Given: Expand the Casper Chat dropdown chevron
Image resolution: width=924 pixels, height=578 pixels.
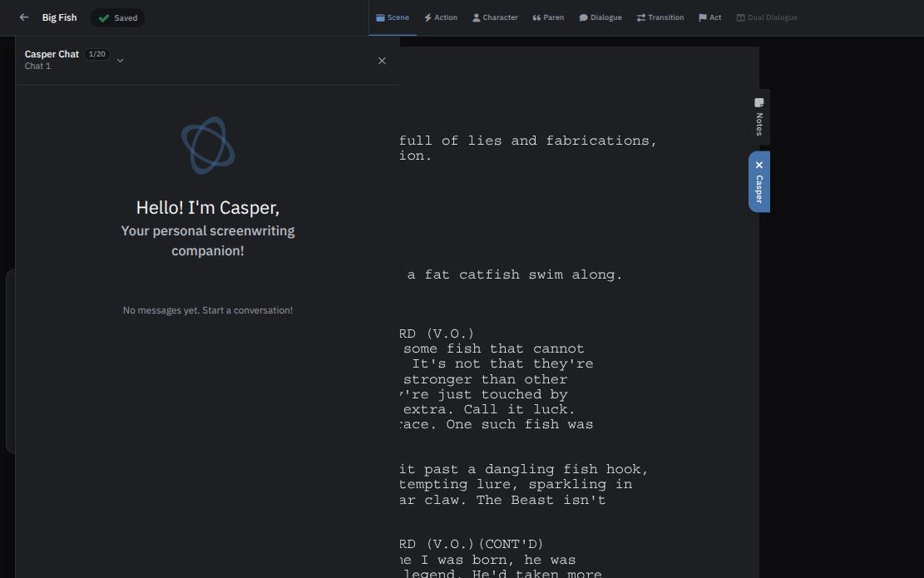Looking at the screenshot, I should click(x=121, y=60).
